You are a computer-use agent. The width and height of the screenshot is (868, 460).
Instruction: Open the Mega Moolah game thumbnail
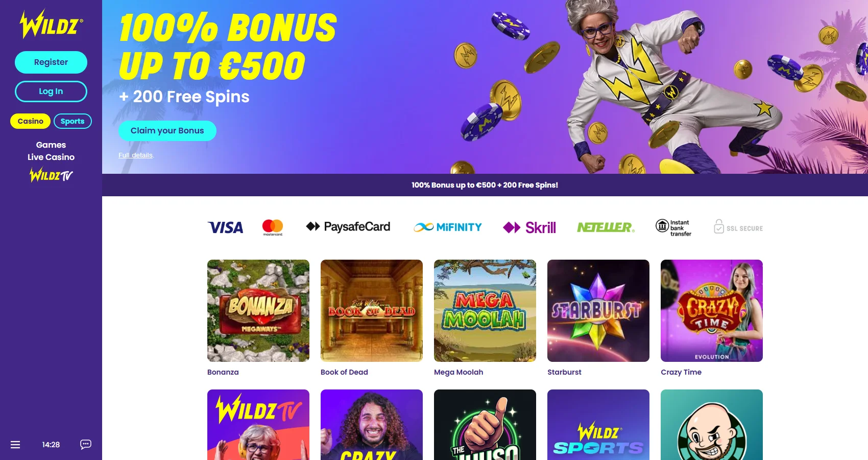(x=485, y=311)
